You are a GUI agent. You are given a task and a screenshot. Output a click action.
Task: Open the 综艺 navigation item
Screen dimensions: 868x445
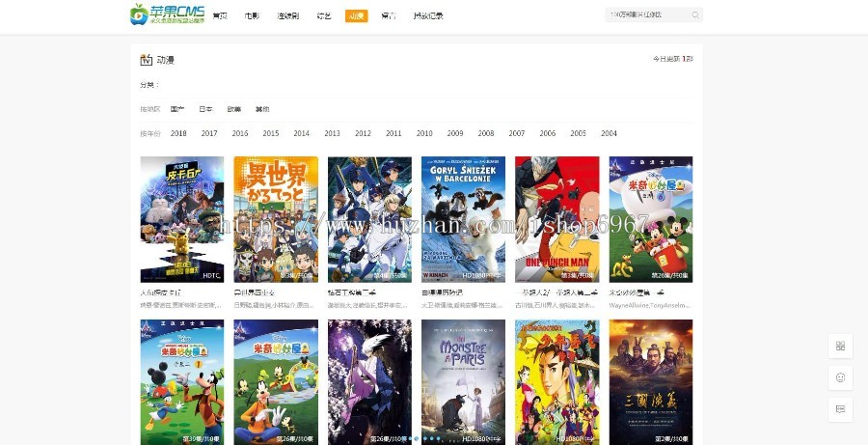(x=324, y=16)
